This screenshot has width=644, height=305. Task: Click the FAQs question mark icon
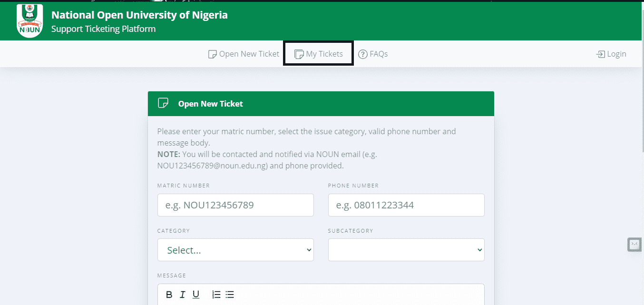363,54
